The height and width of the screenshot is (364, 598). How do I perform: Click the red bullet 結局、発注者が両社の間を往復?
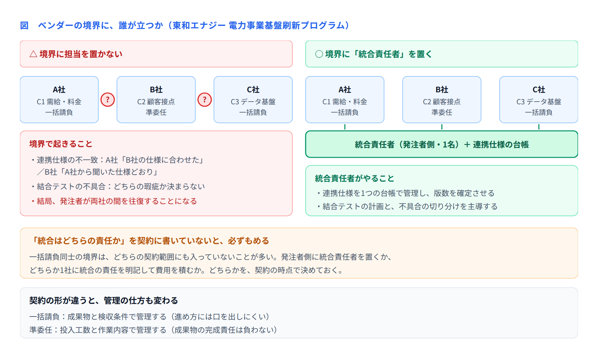114,201
